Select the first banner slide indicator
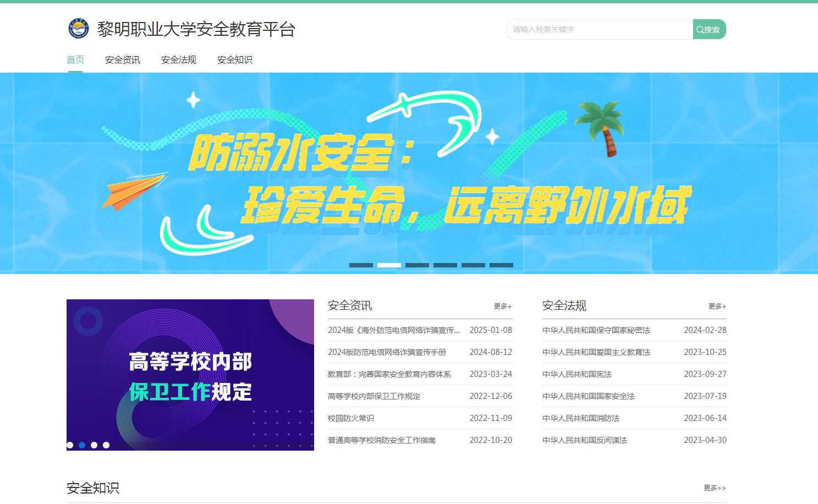818x504 pixels. [x=361, y=265]
